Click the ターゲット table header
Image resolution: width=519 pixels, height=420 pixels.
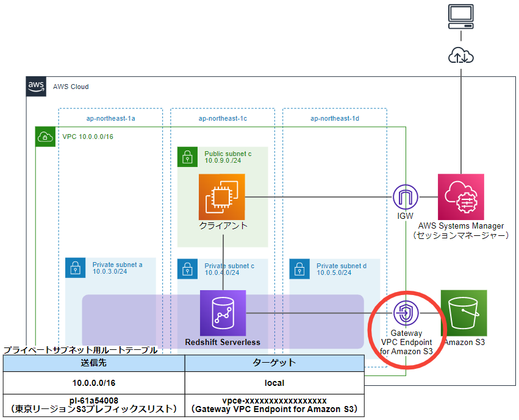click(274, 363)
